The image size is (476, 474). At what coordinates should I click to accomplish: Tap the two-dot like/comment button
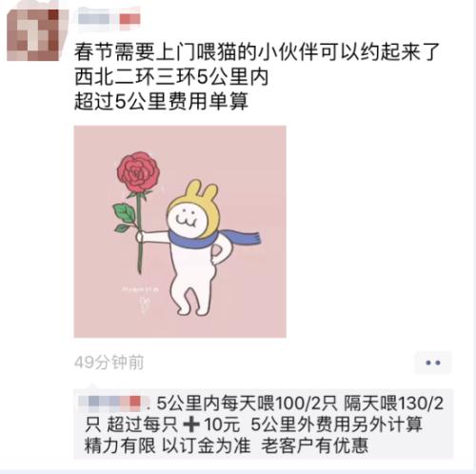point(432,363)
